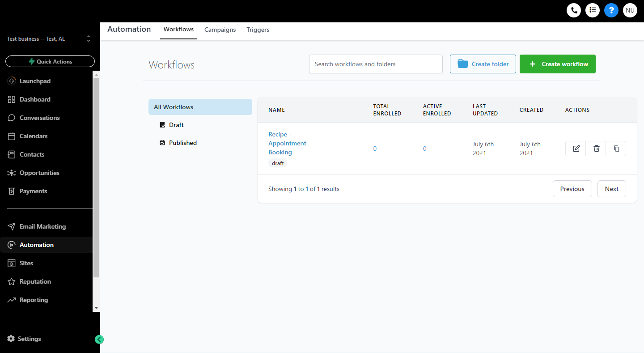Focus the Search workflows and folders field
Image resolution: width=644 pixels, height=353 pixels.
point(376,64)
